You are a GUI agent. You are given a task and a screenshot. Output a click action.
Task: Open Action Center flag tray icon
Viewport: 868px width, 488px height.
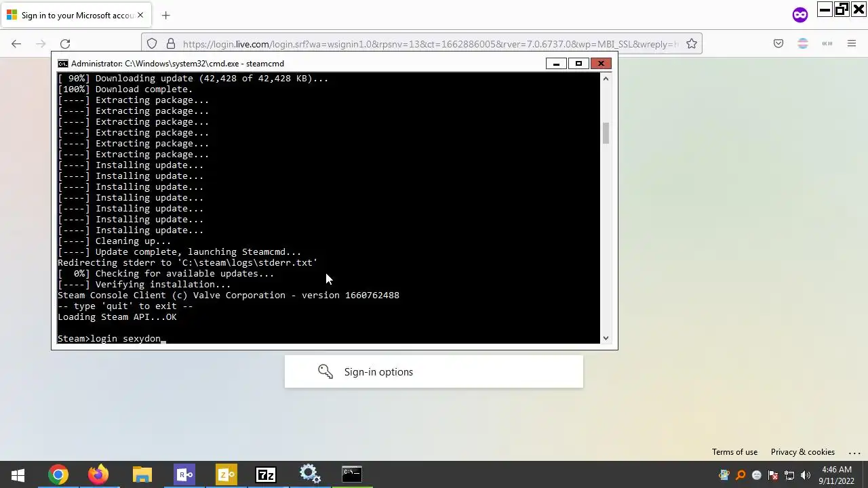coord(773,475)
